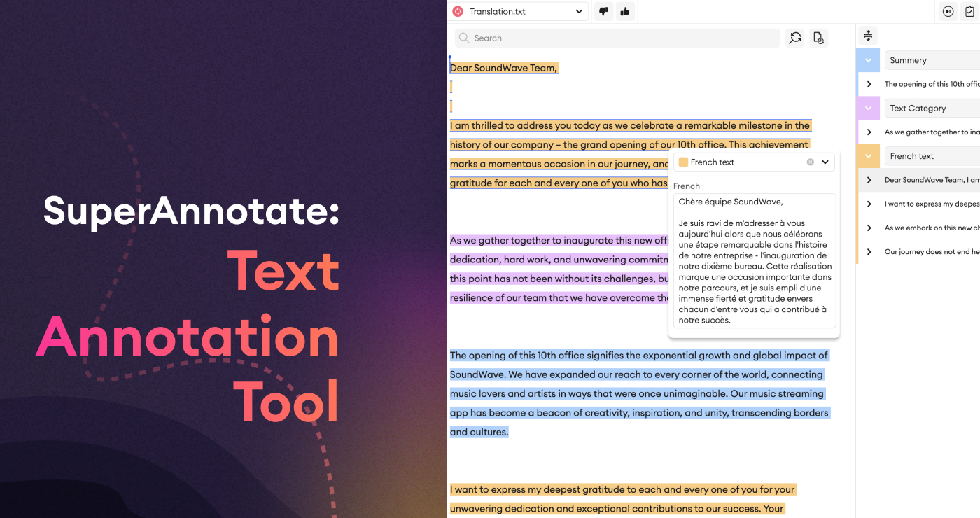Screen dimensions: 980x518
Task: Collapse the French text category
Action: click(868, 155)
